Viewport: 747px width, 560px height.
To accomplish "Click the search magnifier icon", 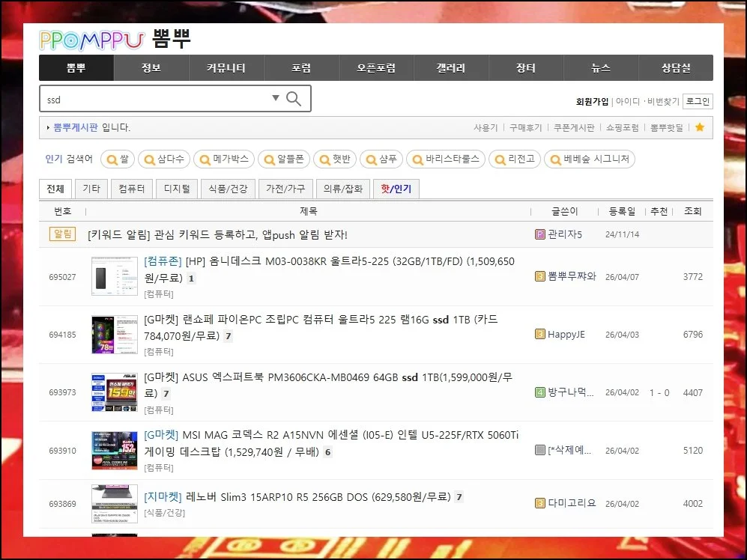I will click(294, 98).
